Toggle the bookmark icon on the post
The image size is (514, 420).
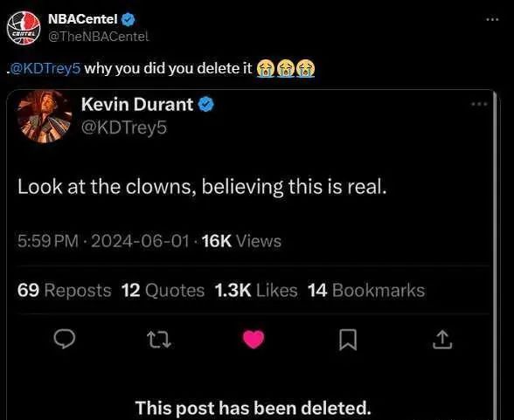point(348,340)
